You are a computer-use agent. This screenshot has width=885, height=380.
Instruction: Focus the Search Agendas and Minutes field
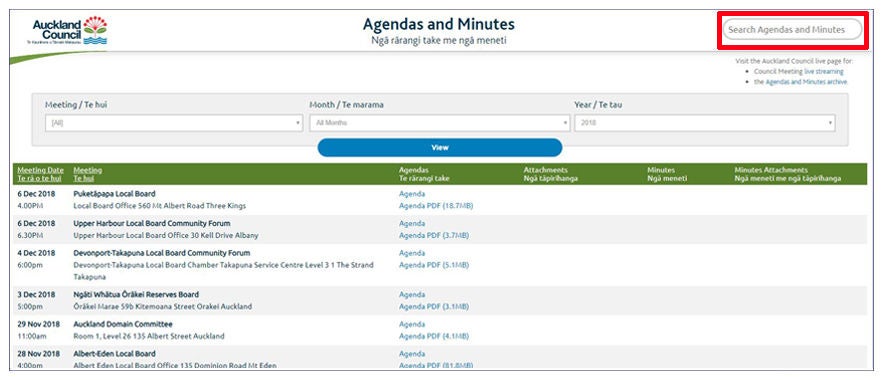coord(792,29)
